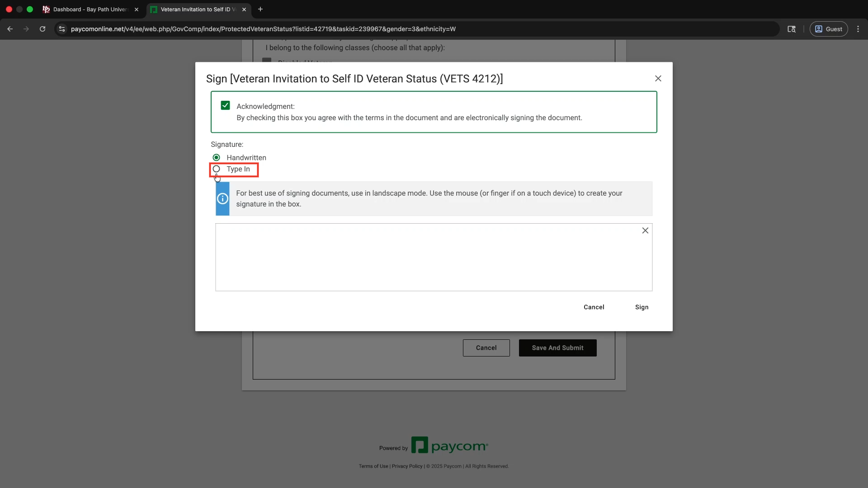Click the browser back arrow
This screenshot has height=488, width=868.
[x=10, y=29]
